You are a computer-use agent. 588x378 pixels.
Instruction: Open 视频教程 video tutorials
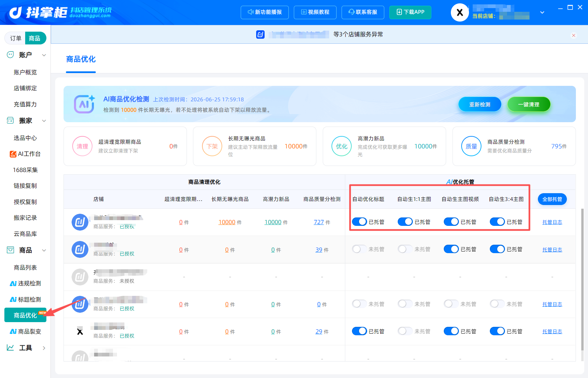pos(315,12)
